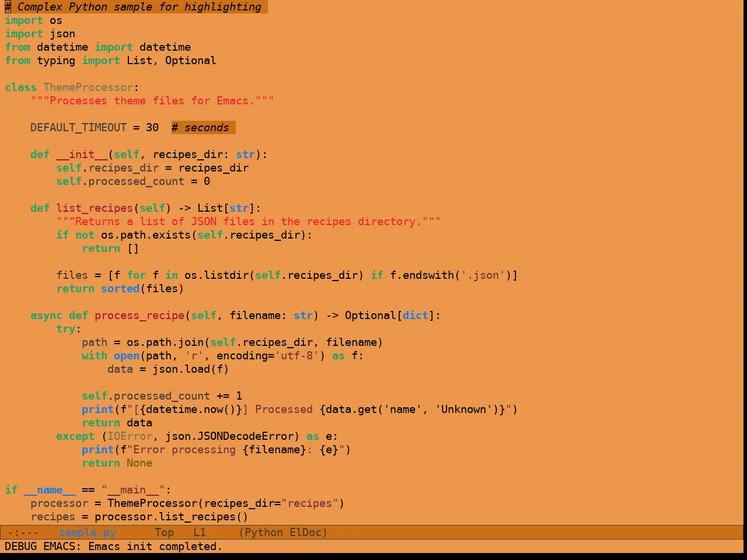Click 'recipes = processor.list_recipes()' line
Viewport: 747px width, 560px height.
(139, 517)
